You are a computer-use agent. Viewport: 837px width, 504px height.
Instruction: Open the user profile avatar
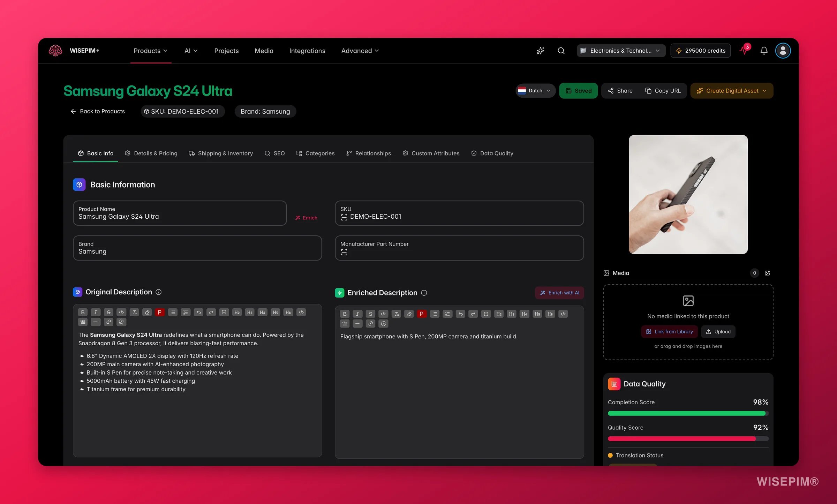point(783,51)
